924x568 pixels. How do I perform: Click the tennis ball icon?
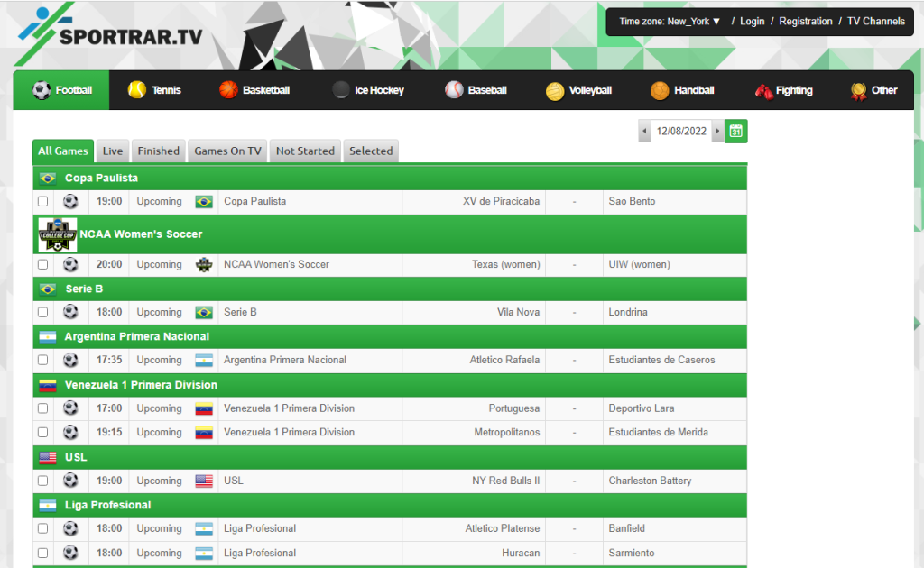137,90
